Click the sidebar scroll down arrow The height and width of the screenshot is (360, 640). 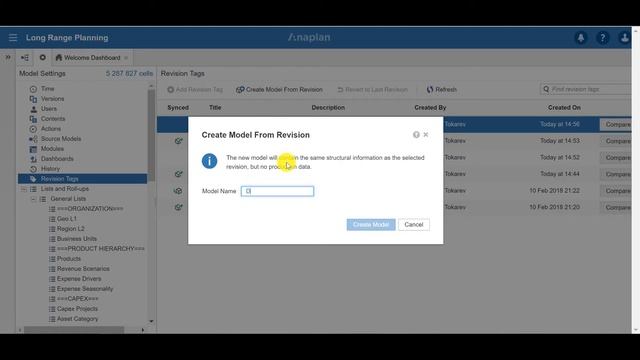coord(151,321)
